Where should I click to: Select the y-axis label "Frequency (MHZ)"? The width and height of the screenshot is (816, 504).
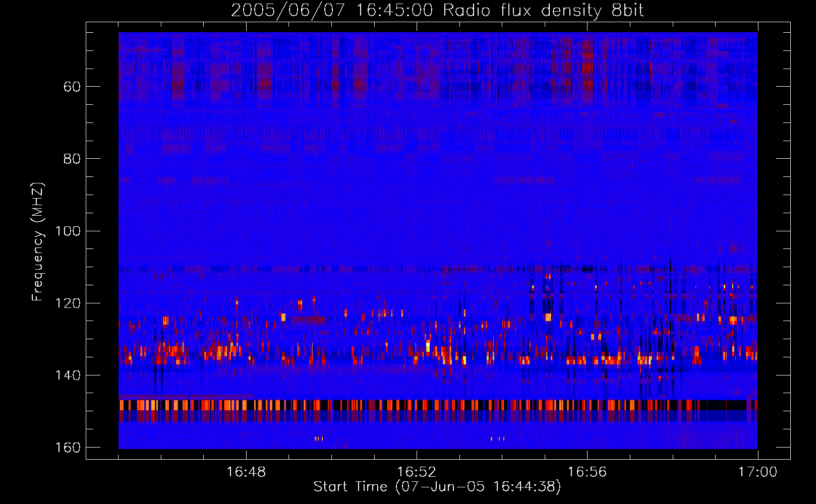point(38,242)
